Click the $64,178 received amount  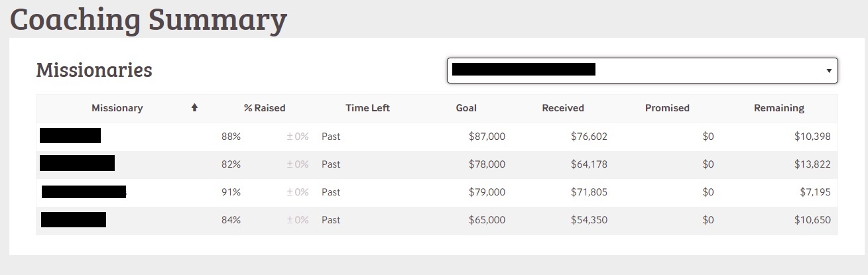pos(589,164)
